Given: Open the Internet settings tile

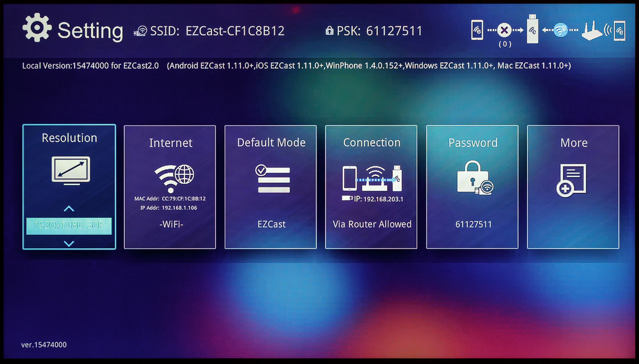Looking at the screenshot, I should click(x=170, y=187).
